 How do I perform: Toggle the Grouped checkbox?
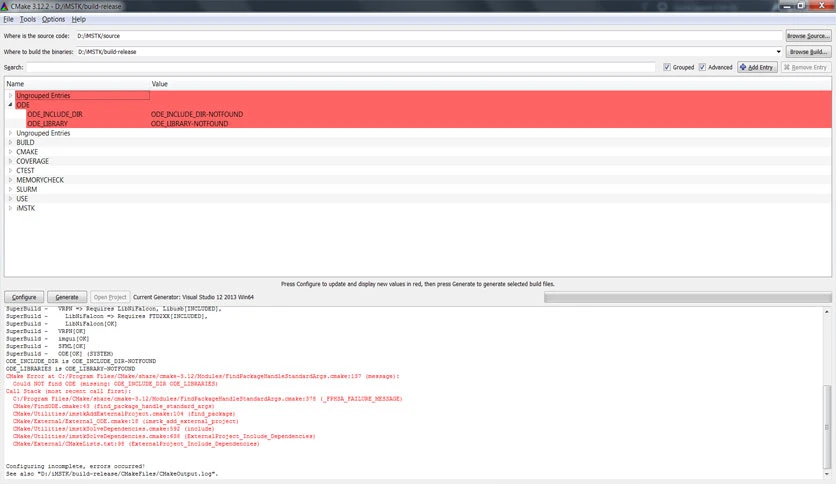point(666,67)
